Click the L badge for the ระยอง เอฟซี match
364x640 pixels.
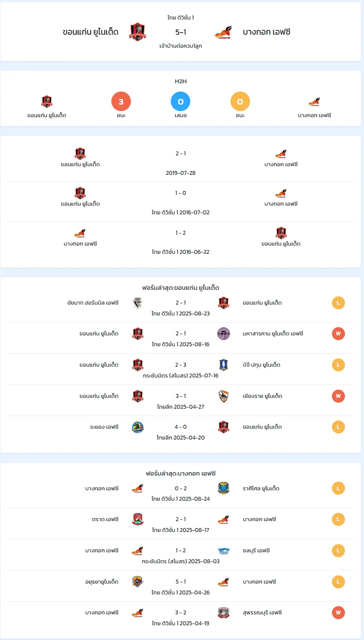point(338,427)
